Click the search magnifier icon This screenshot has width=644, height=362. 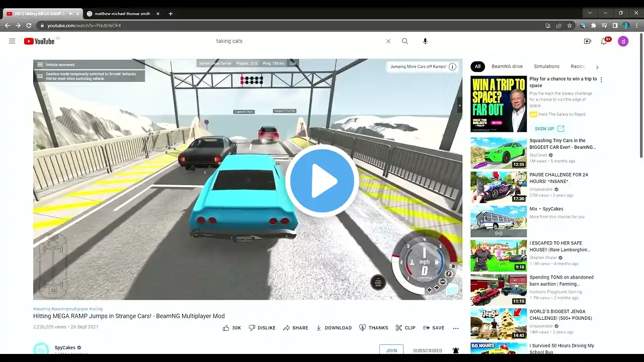click(405, 41)
